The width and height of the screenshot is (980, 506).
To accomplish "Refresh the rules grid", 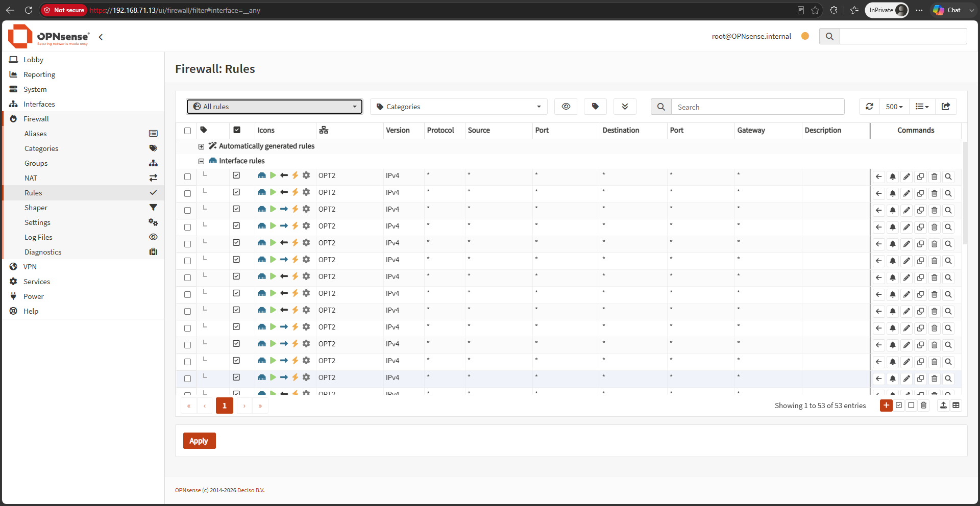I will [869, 107].
